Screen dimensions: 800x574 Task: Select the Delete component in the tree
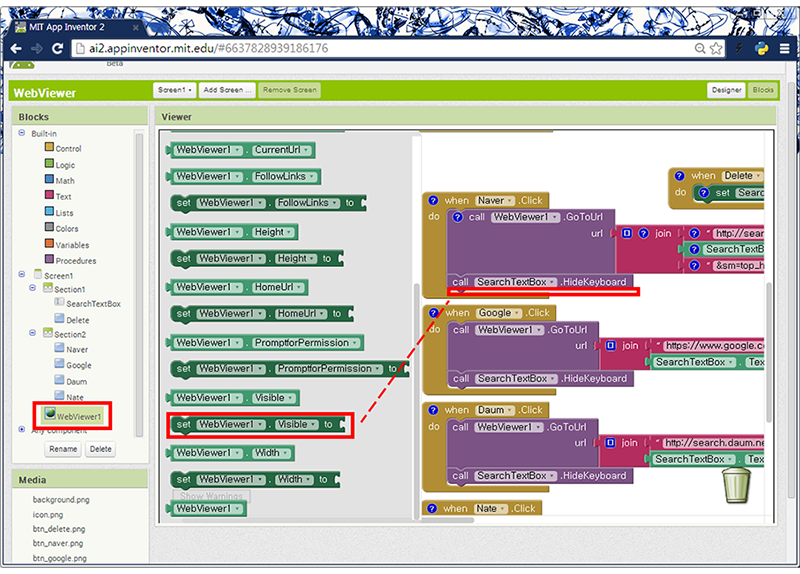pos(72,320)
